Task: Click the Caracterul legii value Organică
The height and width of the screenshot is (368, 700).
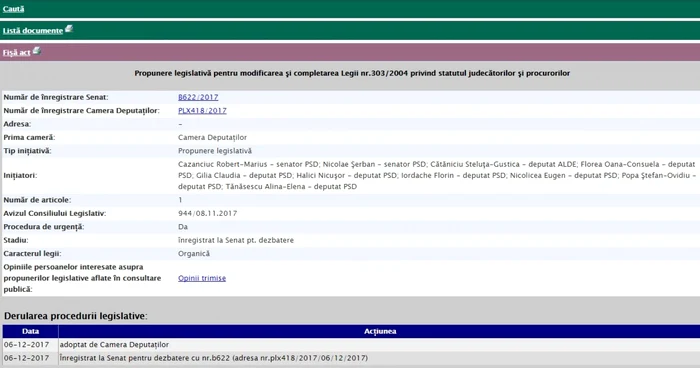Action: [194, 254]
